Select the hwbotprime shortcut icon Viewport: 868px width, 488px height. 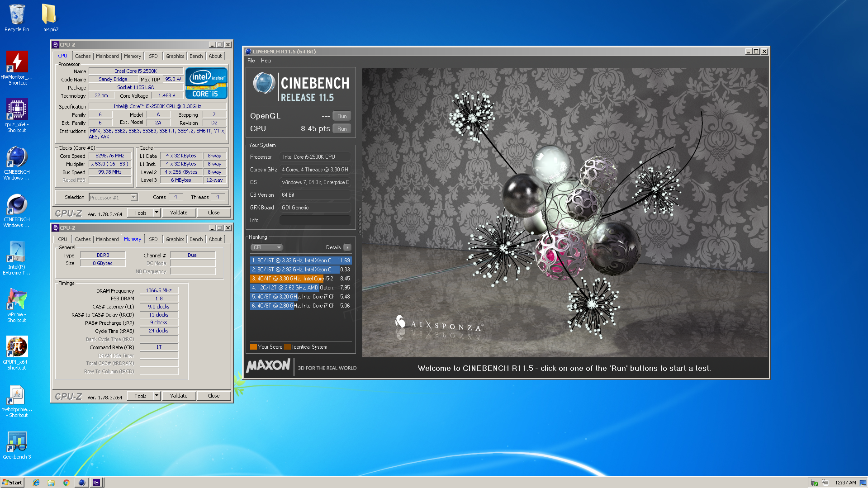[x=17, y=400]
